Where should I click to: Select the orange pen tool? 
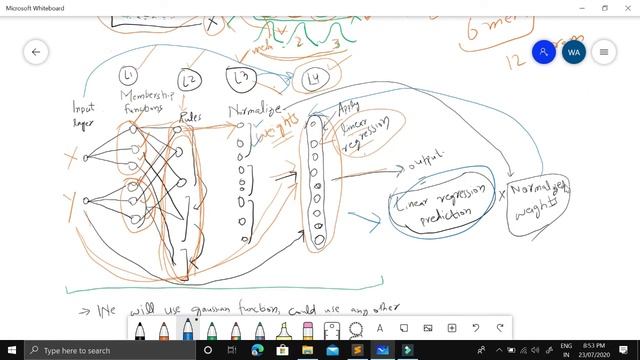pyautogui.click(x=164, y=330)
